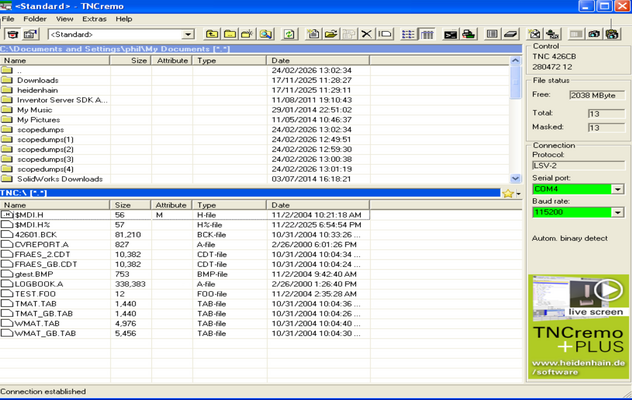Image resolution: width=632 pixels, height=400 pixels.
Task: Click the first camera screenshot icon
Action: point(594,34)
